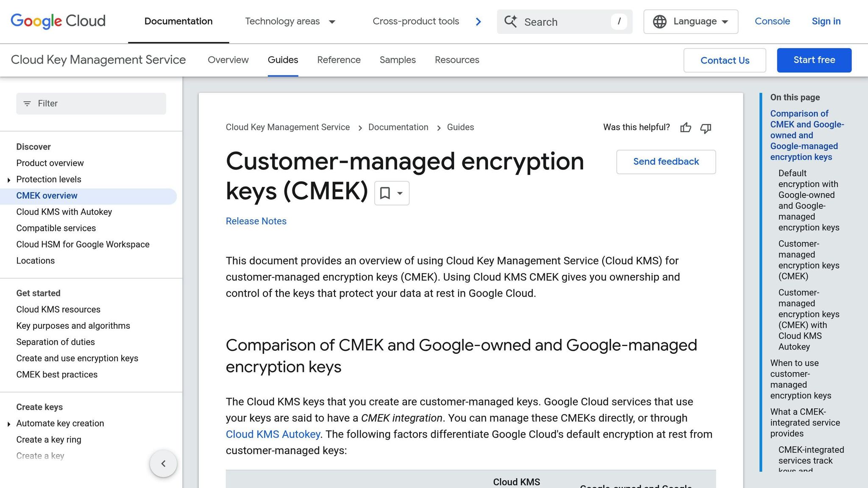The height and width of the screenshot is (488, 868).
Task: Open the Console link
Action: pyautogui.click(x=772, y=22)
